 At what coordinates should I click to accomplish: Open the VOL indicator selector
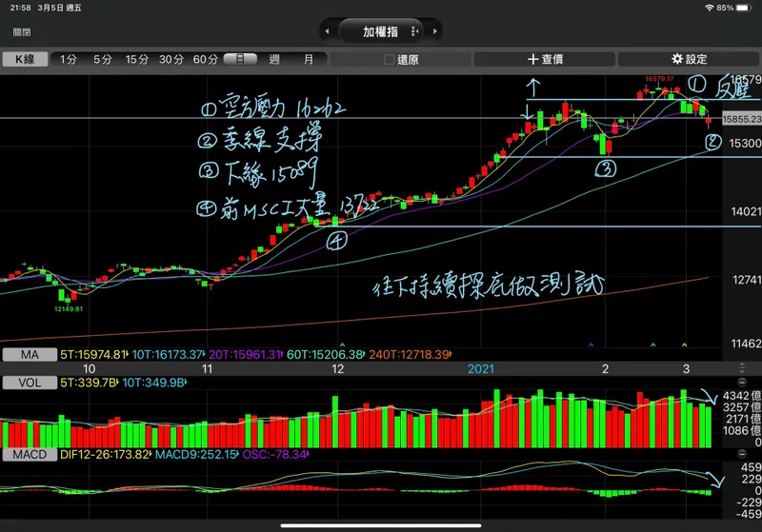coord(30,383)
